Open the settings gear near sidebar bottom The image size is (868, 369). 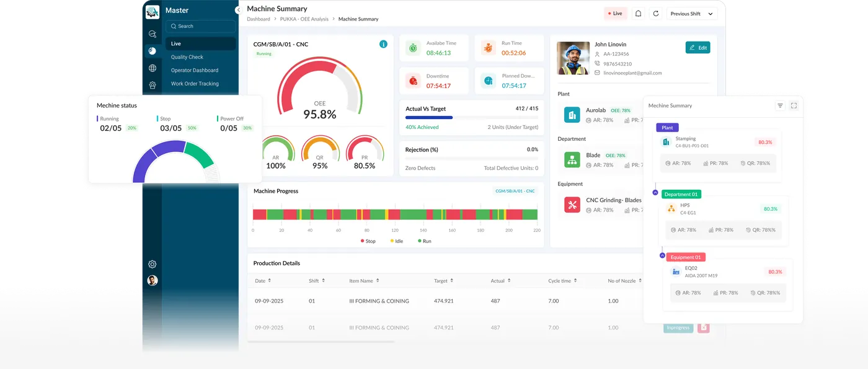point(152,264)
